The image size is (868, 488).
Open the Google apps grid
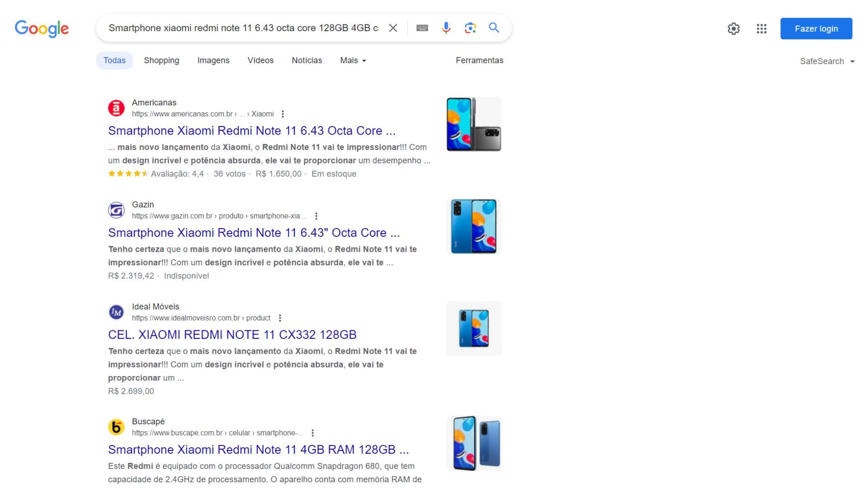(761, 29)
